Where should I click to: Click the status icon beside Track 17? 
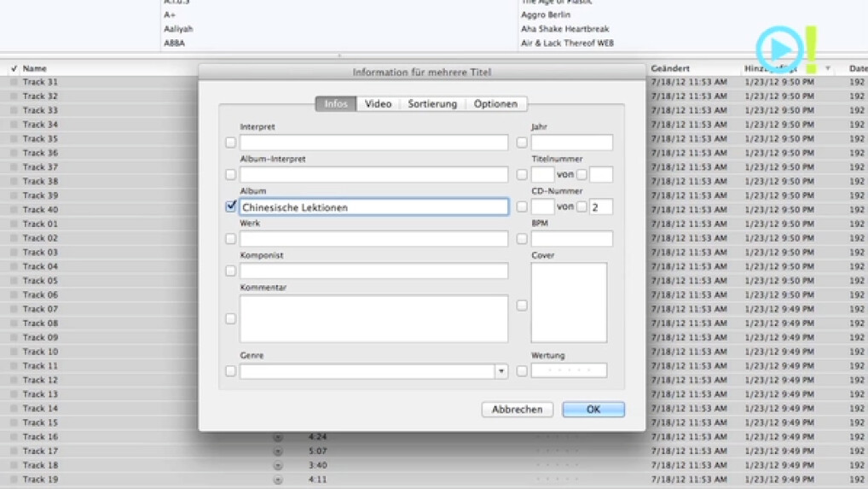pyautogui.click(x=278, y=451)
